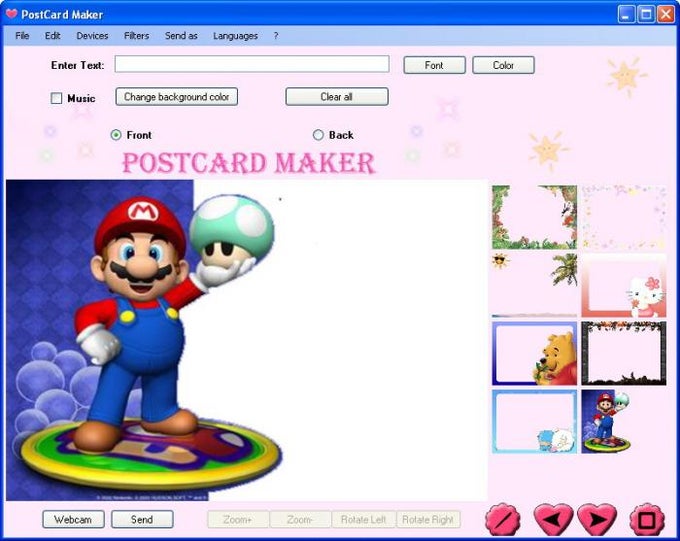680x541 pixels.
Task: Choose the sun and palm tree frame
Action: pyautogui.click(x=534, y=285)
